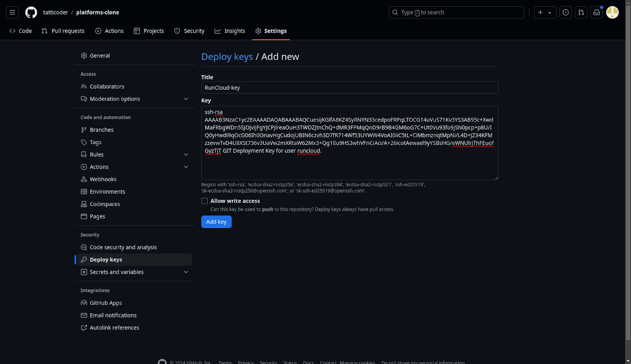Expand the Rules sidebar section
This screenshot has width=631, height=364.
pyautogui.click(x=186, y=154)
